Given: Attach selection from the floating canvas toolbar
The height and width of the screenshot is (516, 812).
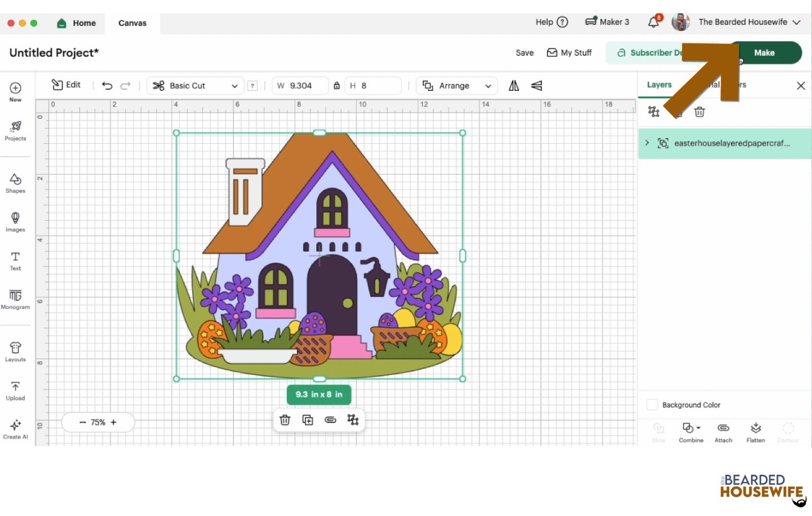Looking at the screenshot, I should tap(330, 420).
